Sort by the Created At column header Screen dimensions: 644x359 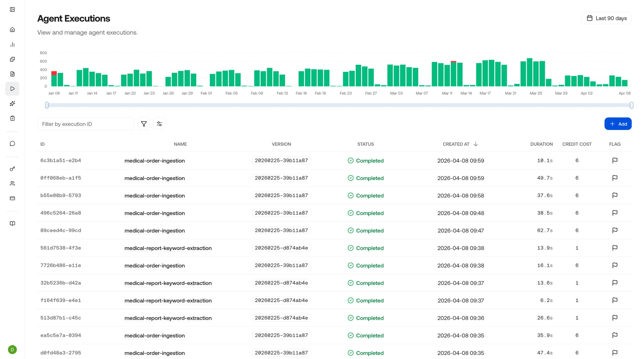(x=460, y=144)
